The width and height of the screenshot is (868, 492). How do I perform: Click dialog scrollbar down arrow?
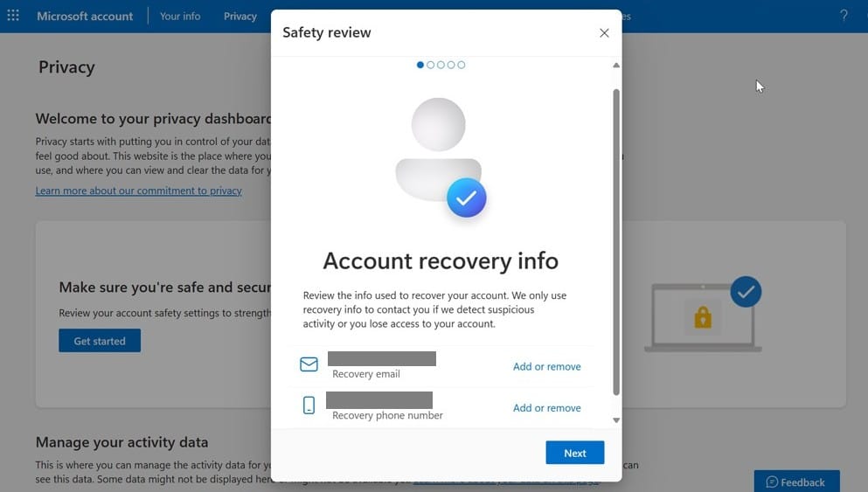click(616, 420)
